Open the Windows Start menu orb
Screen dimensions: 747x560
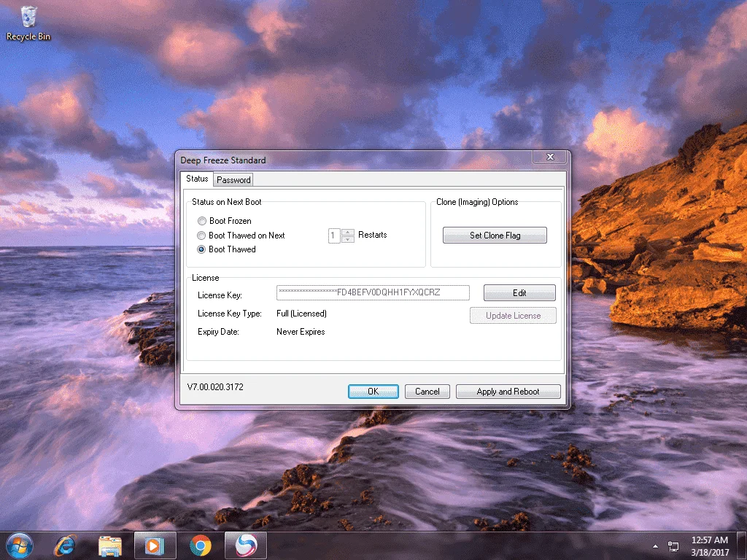[x=20, y=545]
